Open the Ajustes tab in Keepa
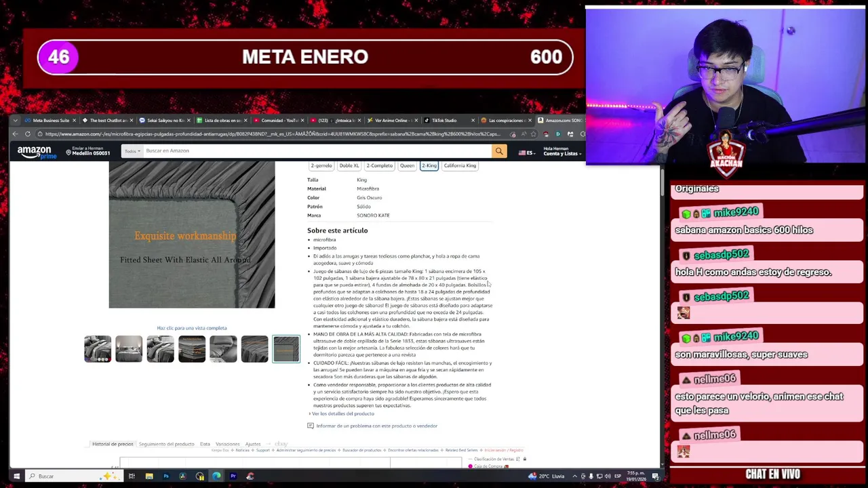The image size is (868, 488). point(253,445)
